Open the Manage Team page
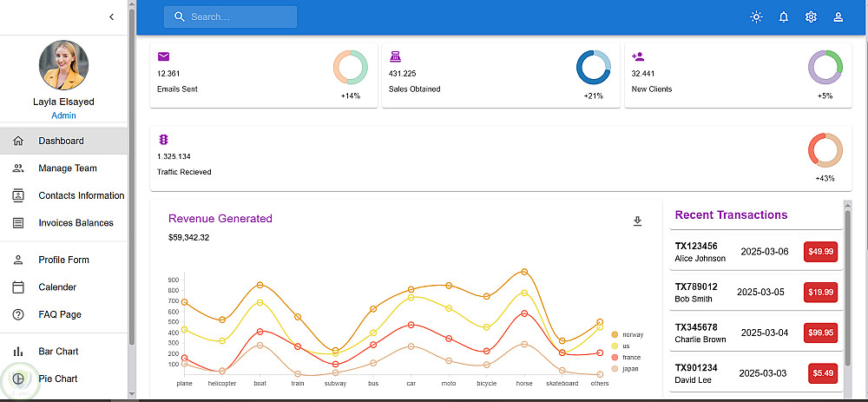This screenshot has height=402, width=868. point(67,168)
